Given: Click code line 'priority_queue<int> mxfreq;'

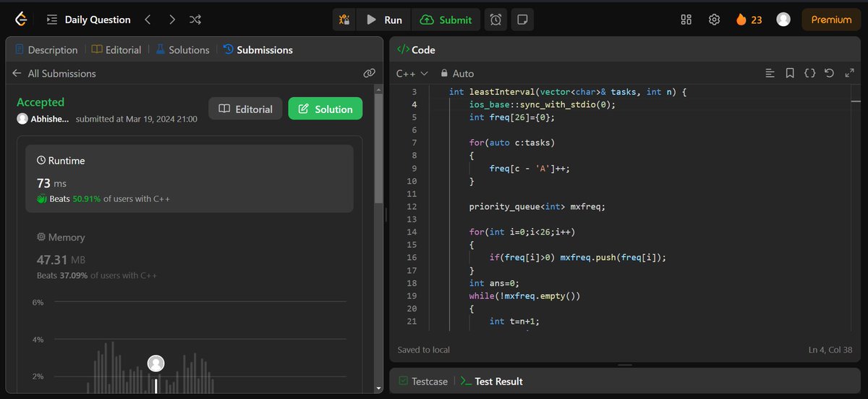Looking at the screenshot, I should pos(537,206).
